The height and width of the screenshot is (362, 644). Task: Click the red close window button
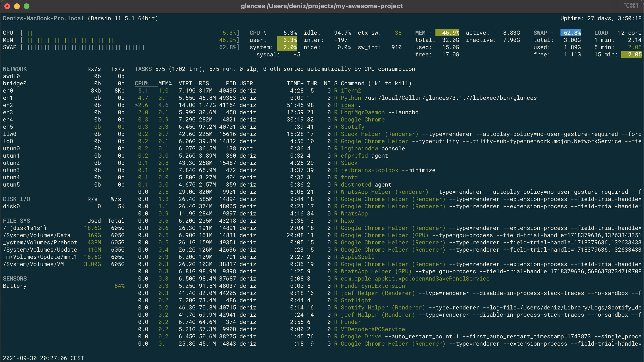tap(7, 6)
